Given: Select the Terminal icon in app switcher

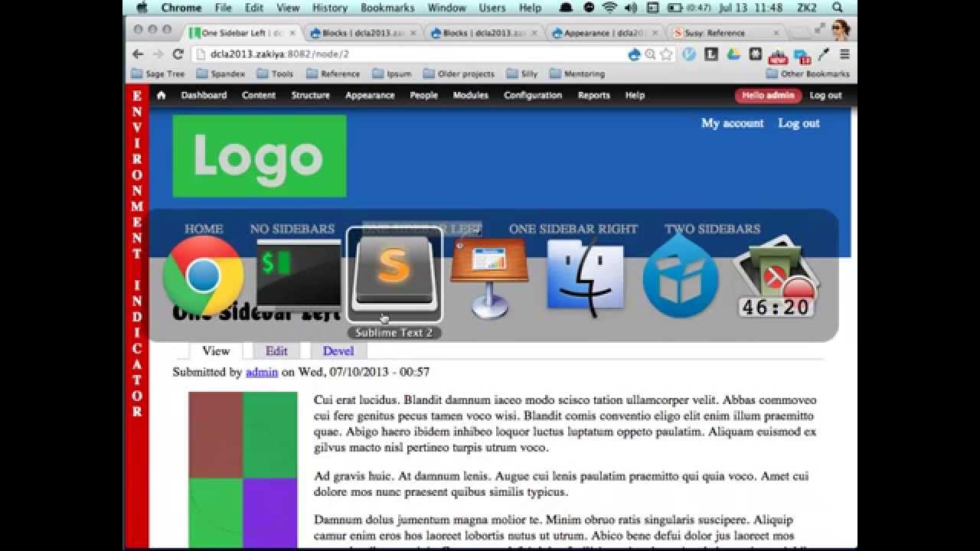Looking at the screenshot, I should click(x=299, y=274).
